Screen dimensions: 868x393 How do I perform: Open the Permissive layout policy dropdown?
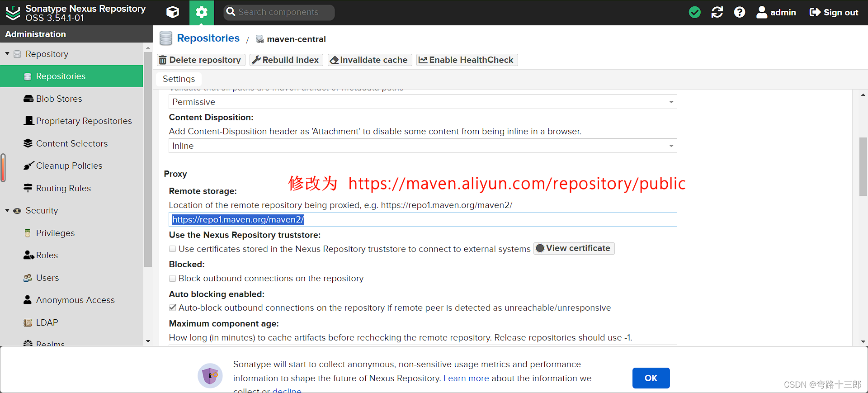click(x=423, y=102)
